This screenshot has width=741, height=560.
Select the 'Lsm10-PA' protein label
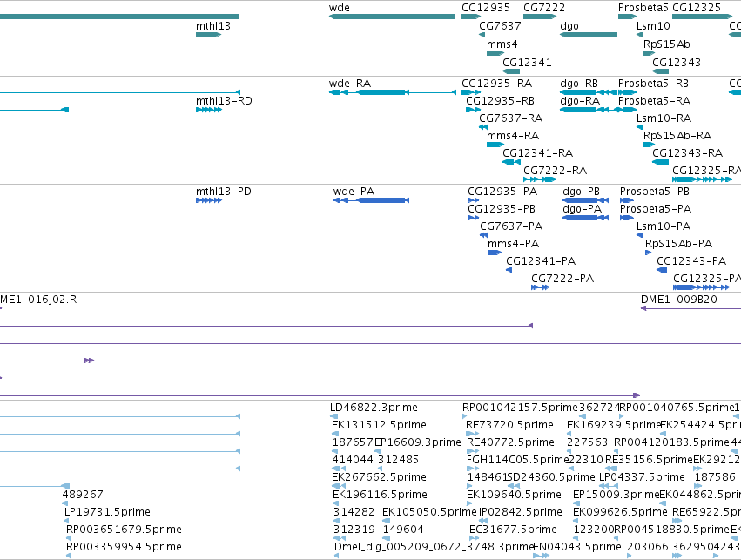click(663, 226)
